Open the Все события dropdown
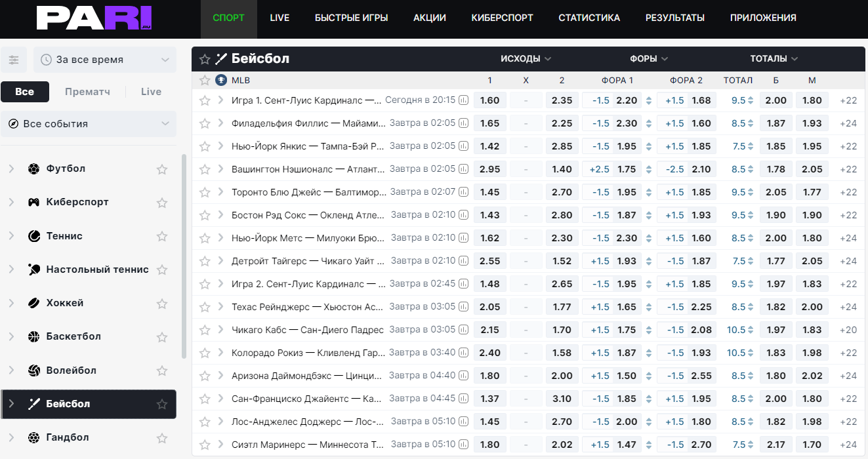Screen dimensions: 868x459 tap(89, 124)
